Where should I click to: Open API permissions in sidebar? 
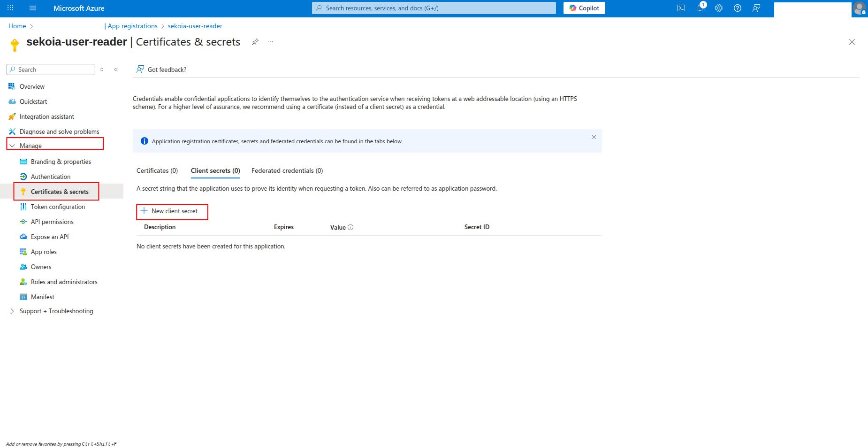click(x=52, y=222)
